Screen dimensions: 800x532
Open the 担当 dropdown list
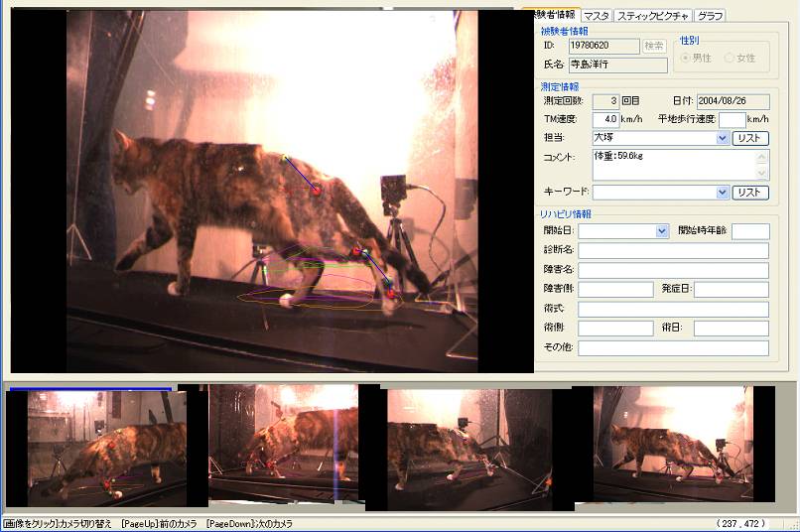(722, 139)
